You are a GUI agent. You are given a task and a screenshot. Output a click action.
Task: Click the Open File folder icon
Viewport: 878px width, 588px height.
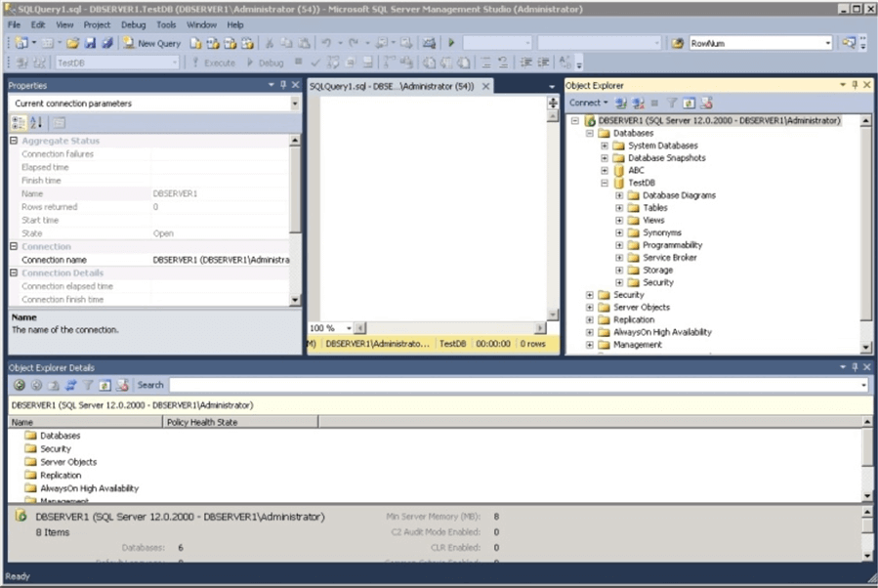coord(73,43)
